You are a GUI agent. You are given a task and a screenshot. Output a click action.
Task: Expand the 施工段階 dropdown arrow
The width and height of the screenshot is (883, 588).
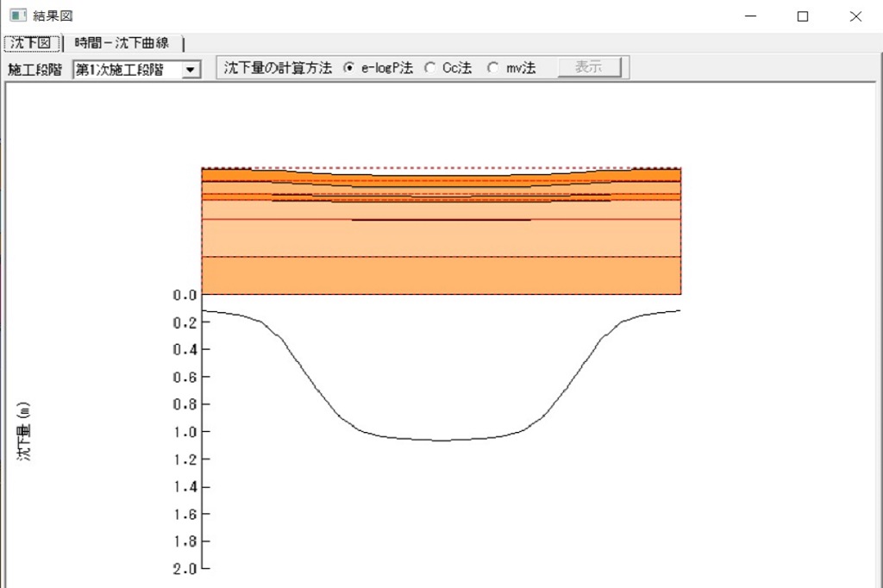(x=191, y=70)
